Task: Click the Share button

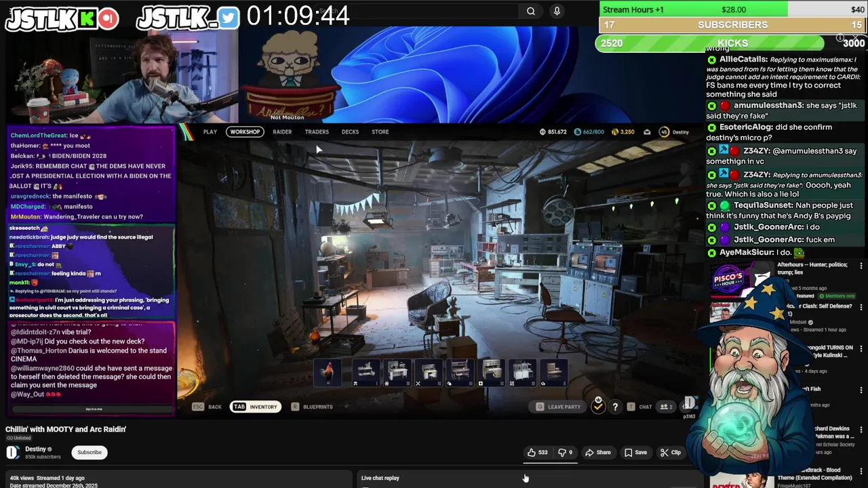Action: [x=598, y=452]
